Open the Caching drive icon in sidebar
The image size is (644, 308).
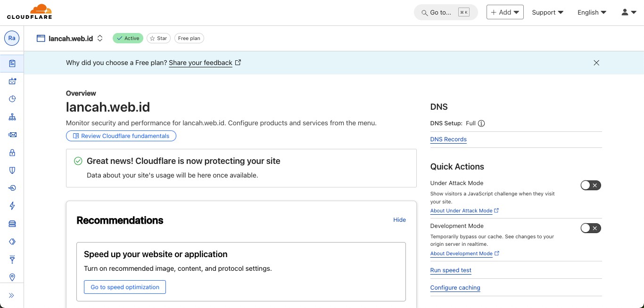coord(12,224)
